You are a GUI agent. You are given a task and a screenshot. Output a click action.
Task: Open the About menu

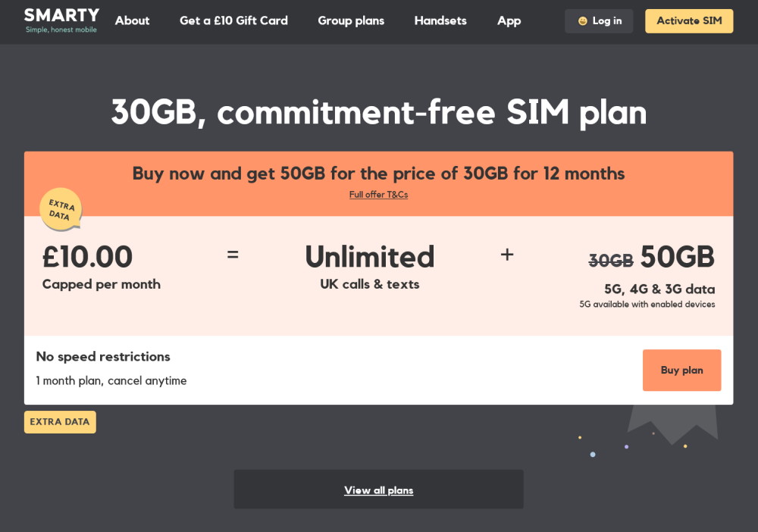point(132,21)
